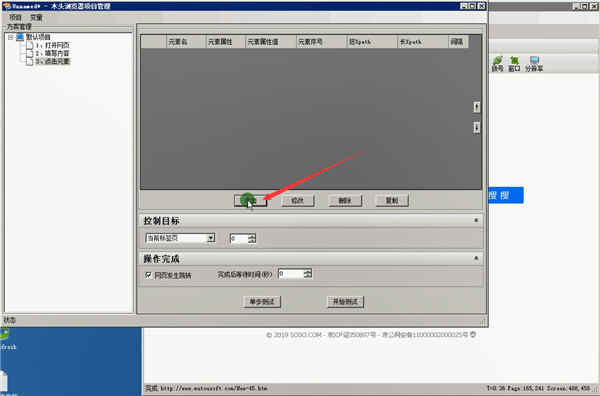Collapse the 默认项目 tree node
The width and height of the screenshot is (600, 396).
coord(11,37)
